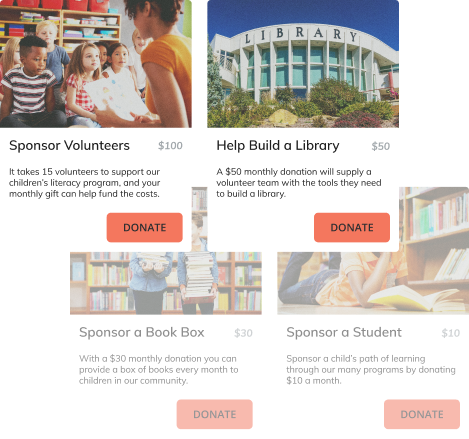Click DONATE under Sponsor a Book Box
The height and width of the screenshot is (439, 469).
coord(214,414)
